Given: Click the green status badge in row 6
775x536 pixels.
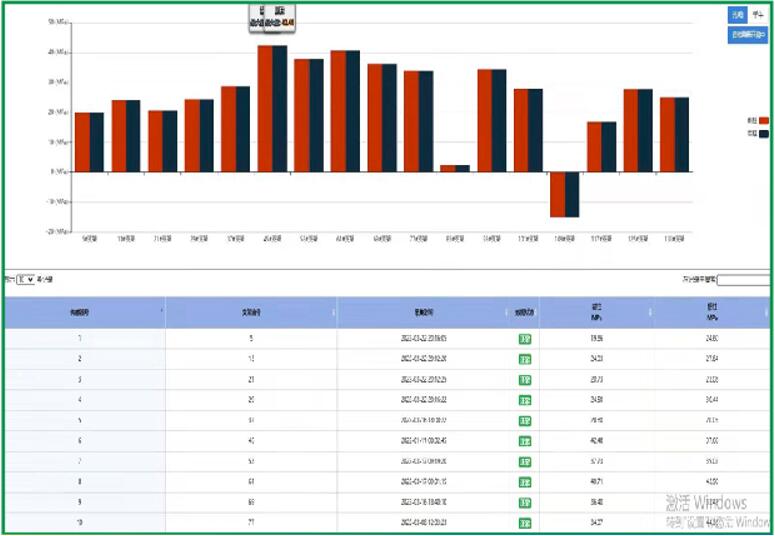Looking at the screenshot, I should pos(524,441).
